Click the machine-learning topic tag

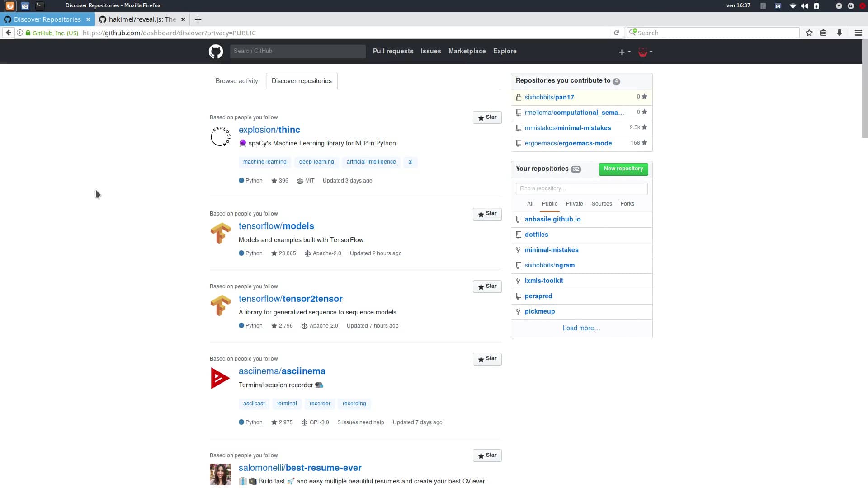point(264,162)
